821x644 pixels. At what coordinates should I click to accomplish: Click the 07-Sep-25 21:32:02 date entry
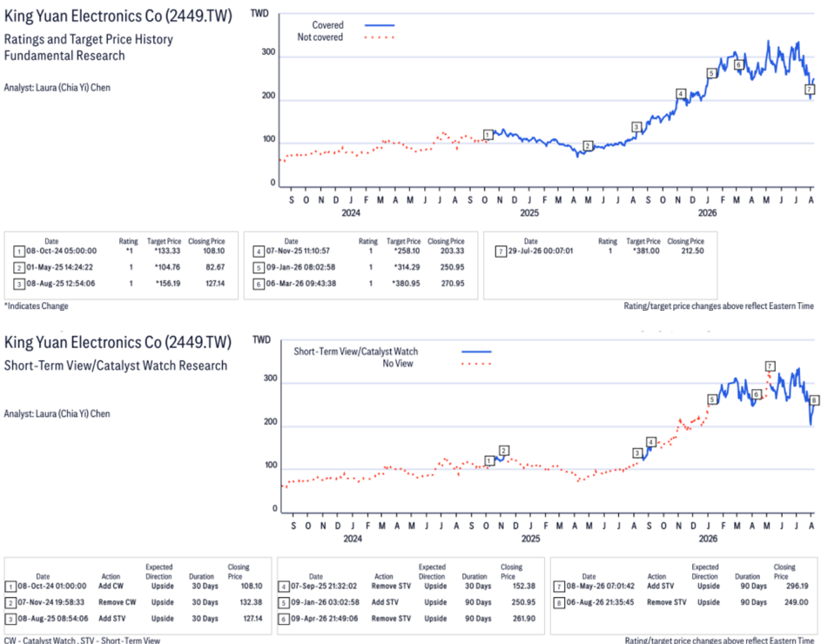click(x=324, y=586)
